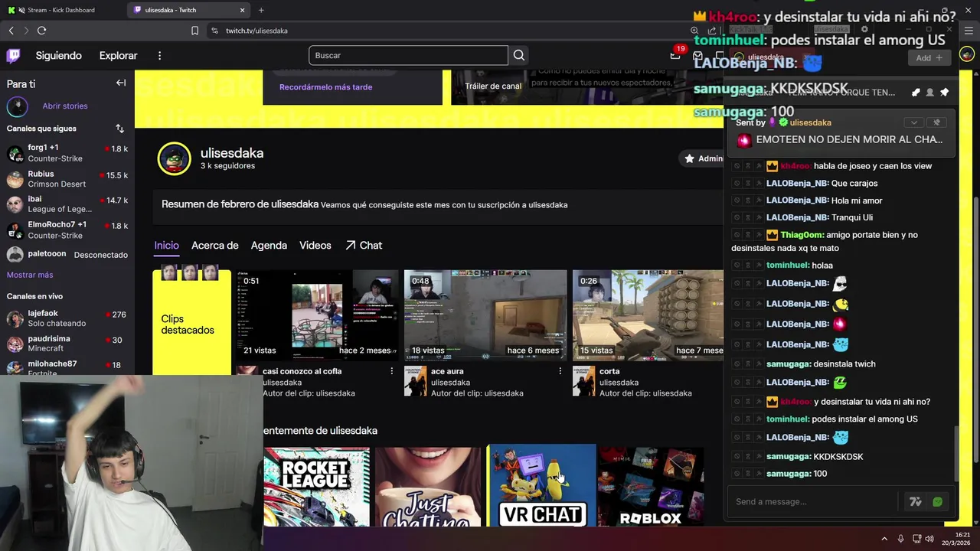
Task: Collapse the Para ti sidebar
Action: click(x=121, y=83)
